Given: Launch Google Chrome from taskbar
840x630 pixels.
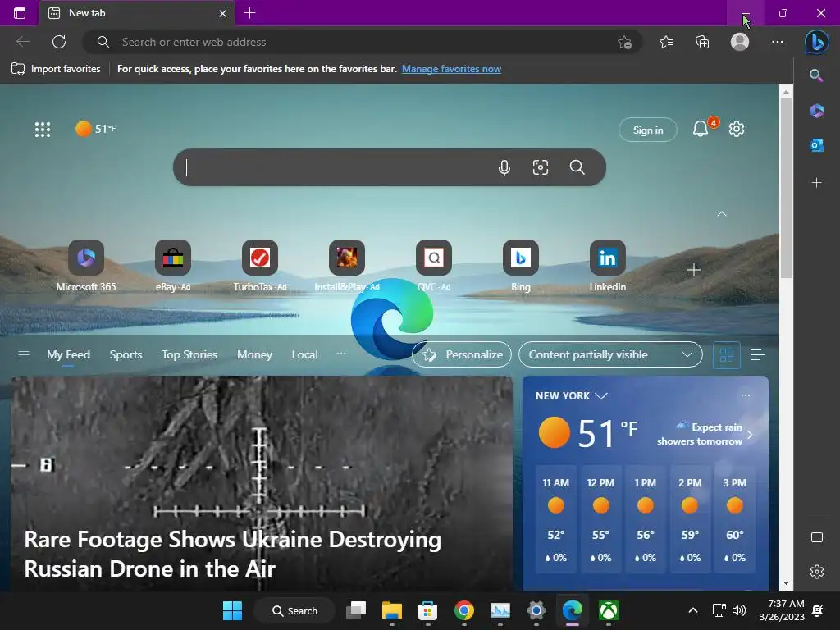Looking at the screenshot, I should 464,610.
